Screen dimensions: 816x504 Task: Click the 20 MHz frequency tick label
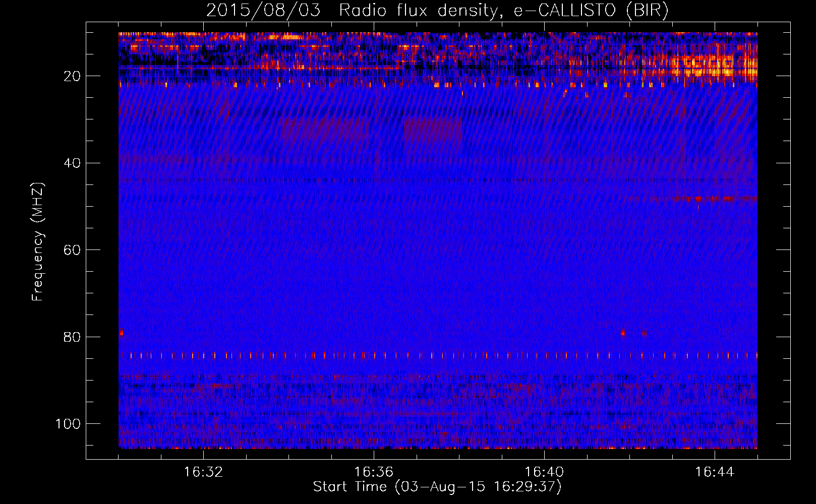72,76
